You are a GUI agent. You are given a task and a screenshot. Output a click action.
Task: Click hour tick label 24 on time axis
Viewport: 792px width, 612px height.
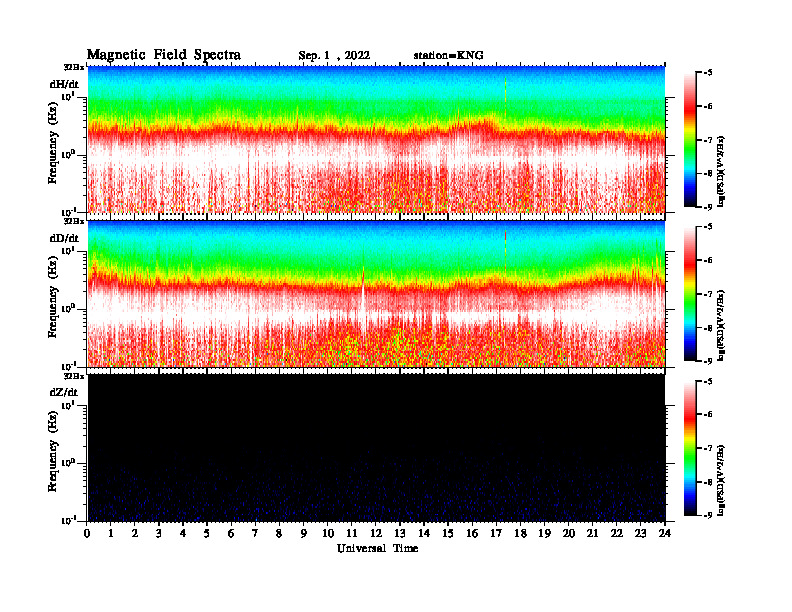tap(665, 533)
